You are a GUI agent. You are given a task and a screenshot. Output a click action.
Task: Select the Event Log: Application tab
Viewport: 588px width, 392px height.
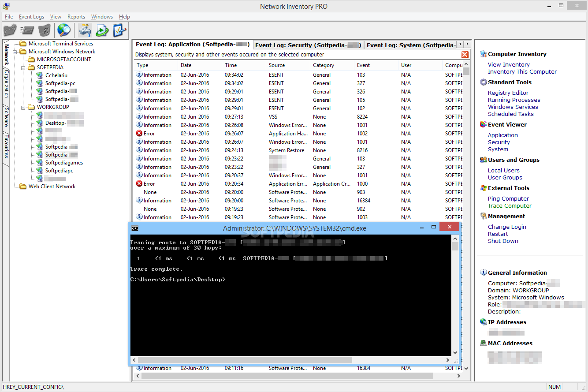click(193, 45)
